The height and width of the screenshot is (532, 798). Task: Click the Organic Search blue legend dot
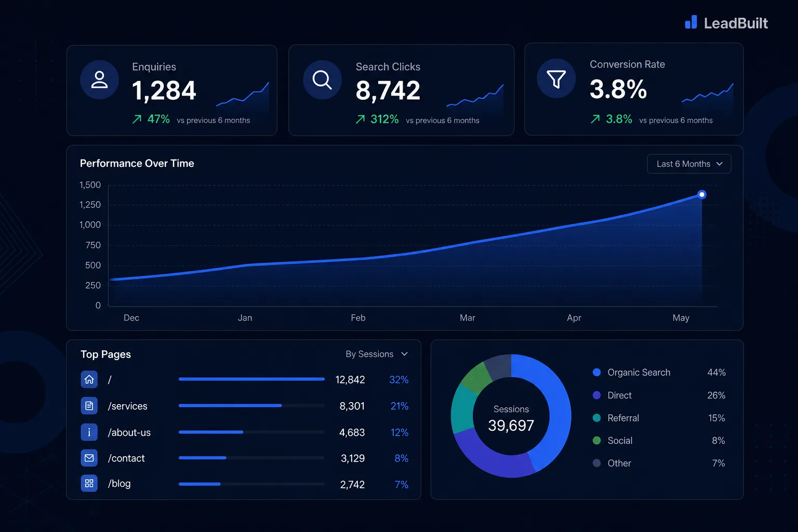[596, 372]
